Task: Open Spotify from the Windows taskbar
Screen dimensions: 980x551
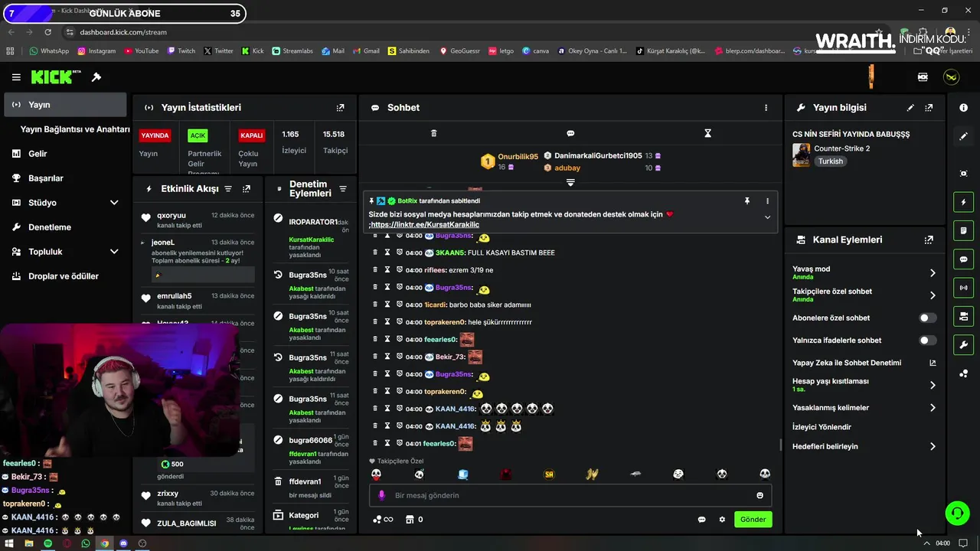Action: (47, 543)
